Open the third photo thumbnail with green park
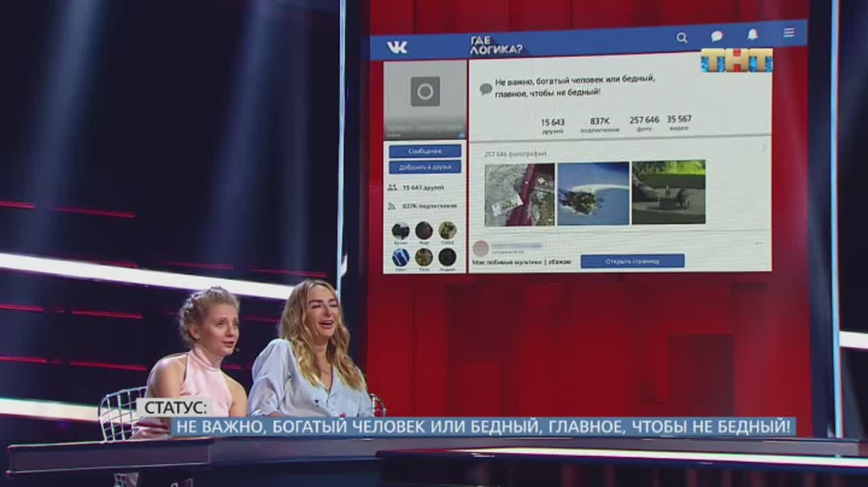 pos(668,192)
